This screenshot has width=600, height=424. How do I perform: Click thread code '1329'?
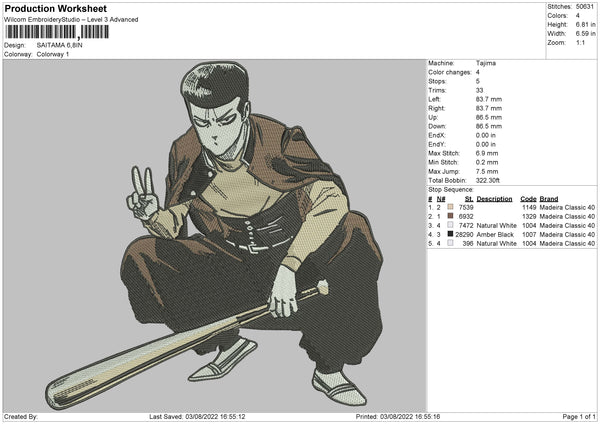529,216
